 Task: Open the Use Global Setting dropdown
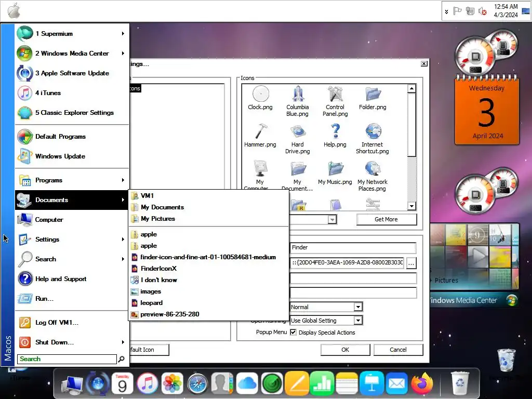[x=358, y=321]
